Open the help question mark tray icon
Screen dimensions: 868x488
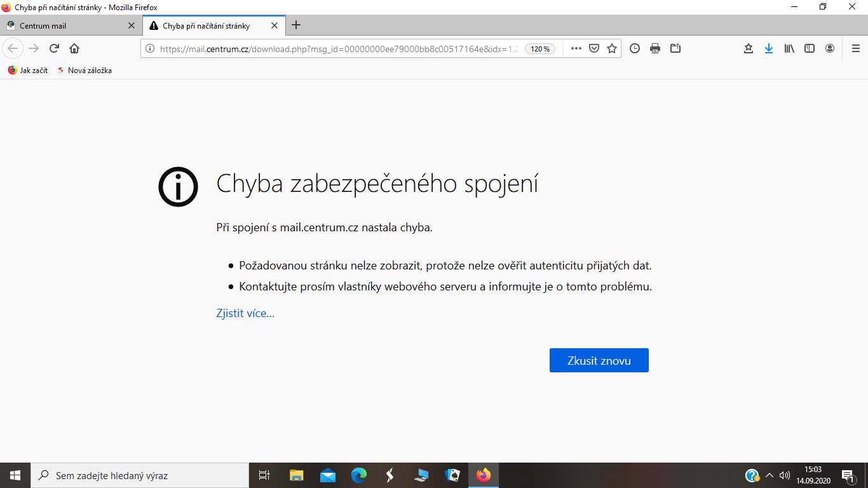pos(752,475)
